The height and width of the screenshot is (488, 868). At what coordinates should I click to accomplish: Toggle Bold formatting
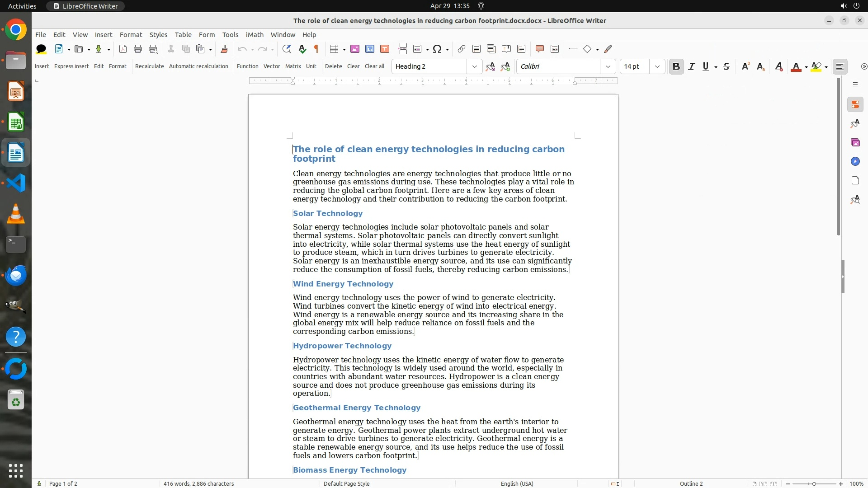(x=676, y=66)
